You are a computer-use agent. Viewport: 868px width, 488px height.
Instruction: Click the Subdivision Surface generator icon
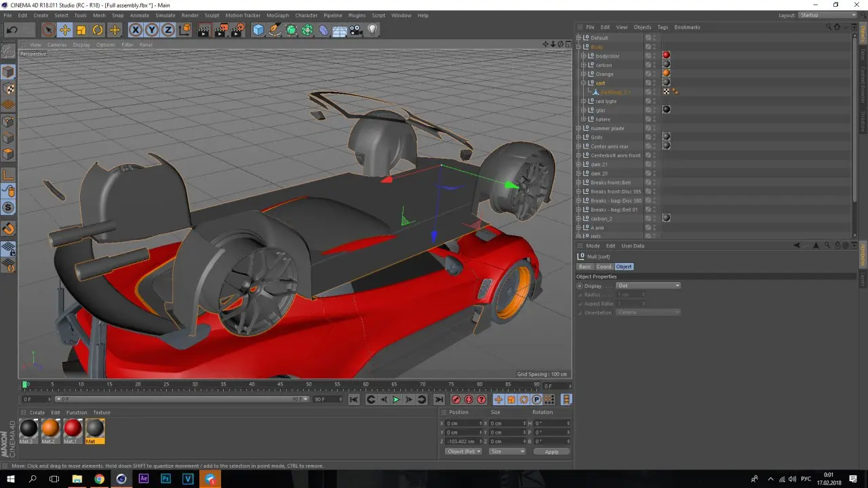(x=292, y=30)
